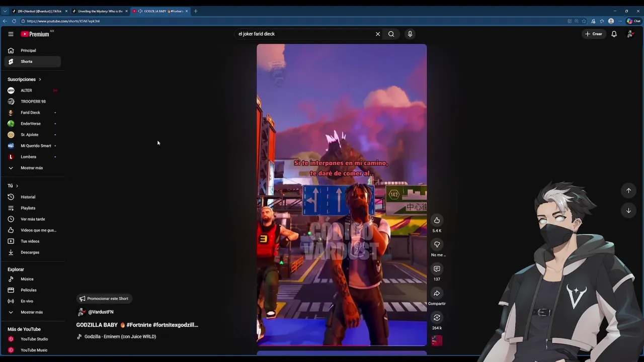Image resolution: width=644 pixels, height=362 pixels.
Task: Add this page to browser favorites star
Action: [x=584, y=21]
